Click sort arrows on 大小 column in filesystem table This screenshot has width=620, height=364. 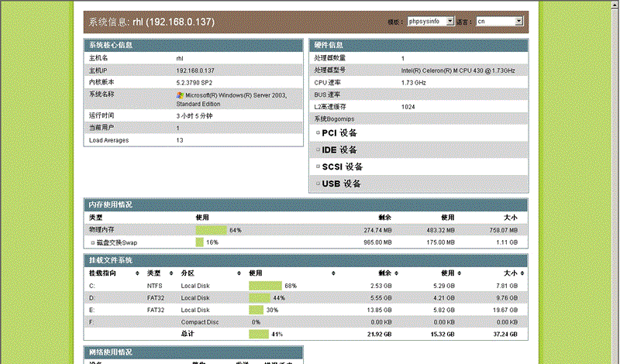[x=522, y=273]
